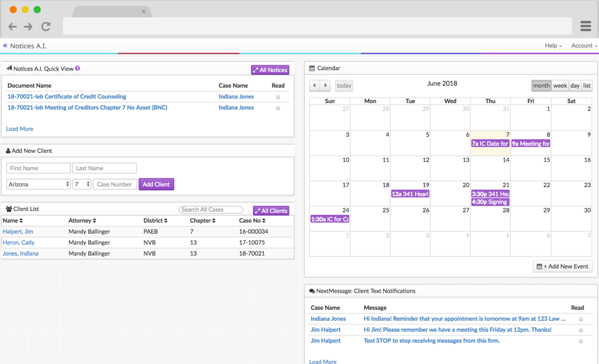Click the Case Number field
Viewport: 599px width, 364px height.
[115, 184]
